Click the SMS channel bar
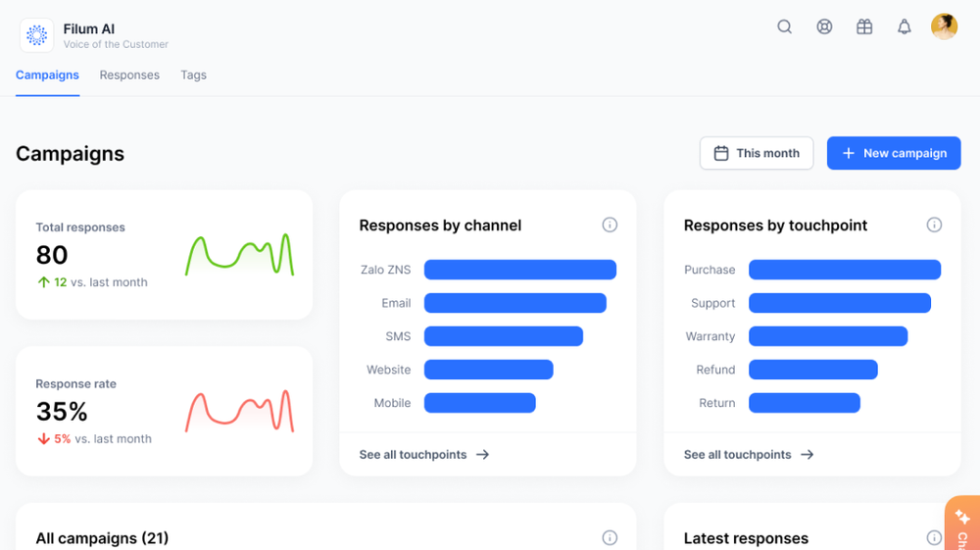This screenshot has height=550, width=980. (504, 336)
